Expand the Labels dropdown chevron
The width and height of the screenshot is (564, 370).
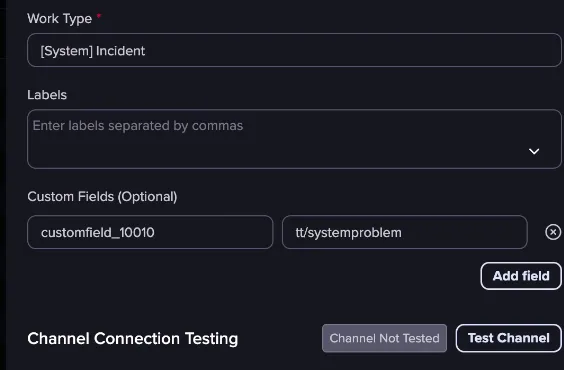tap(534, 151)
